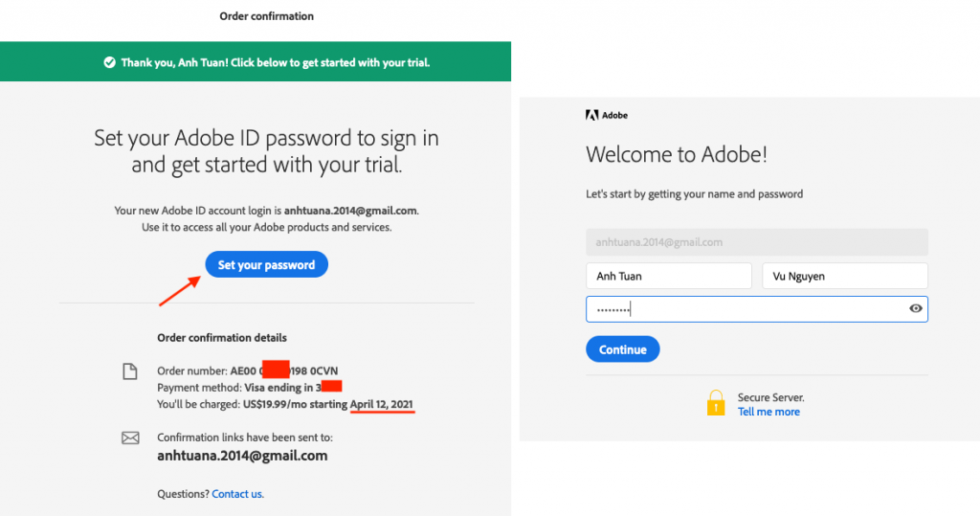
Task: Click the order document icon
Action: click(130, 371)
